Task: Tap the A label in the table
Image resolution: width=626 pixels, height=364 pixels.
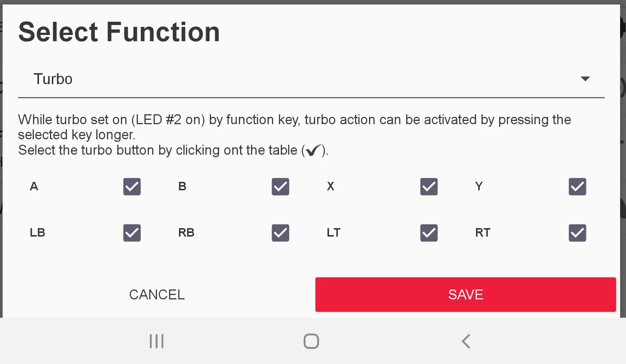Action: tap(34, 187)
